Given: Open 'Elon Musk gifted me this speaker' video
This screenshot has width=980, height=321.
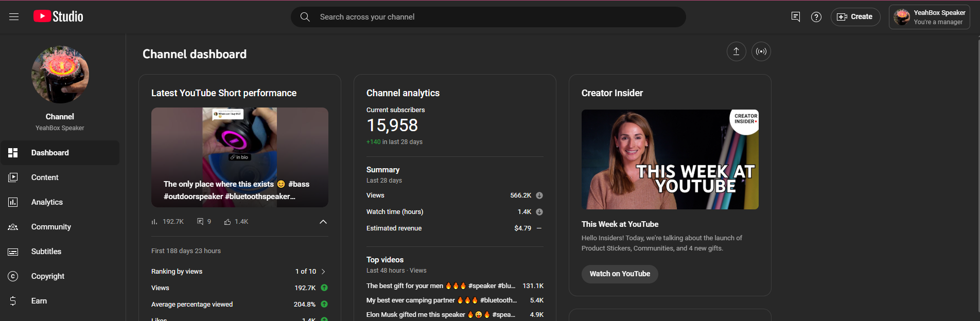Looking at the screenshot, I should point(441,314).
